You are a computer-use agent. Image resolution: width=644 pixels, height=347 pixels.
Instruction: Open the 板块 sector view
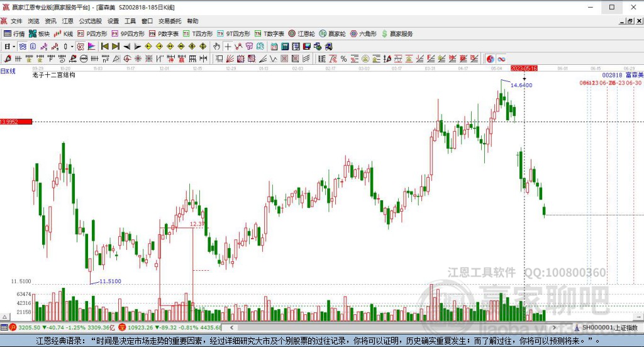tap(39, 34)
